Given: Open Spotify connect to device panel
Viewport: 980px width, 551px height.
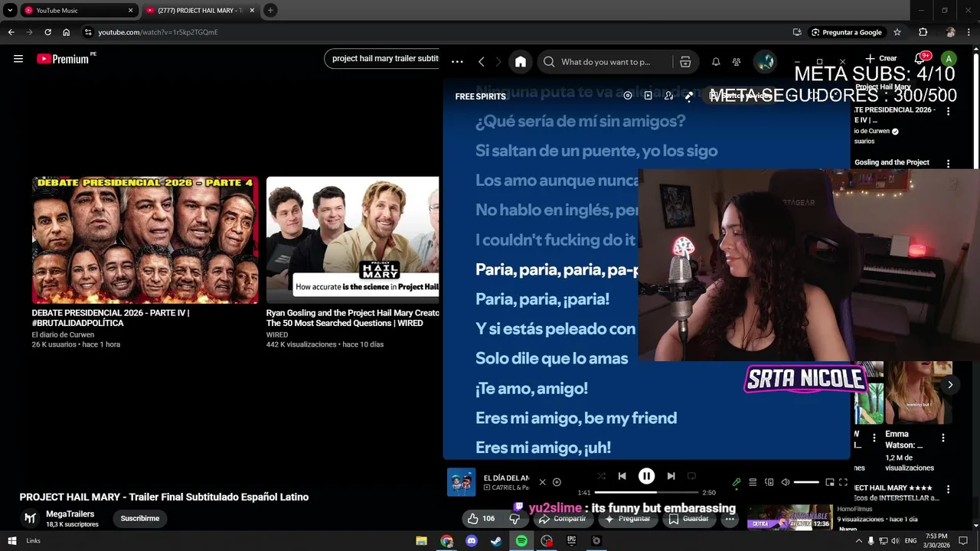Looking at the screenshot, I should pos(769,482).
